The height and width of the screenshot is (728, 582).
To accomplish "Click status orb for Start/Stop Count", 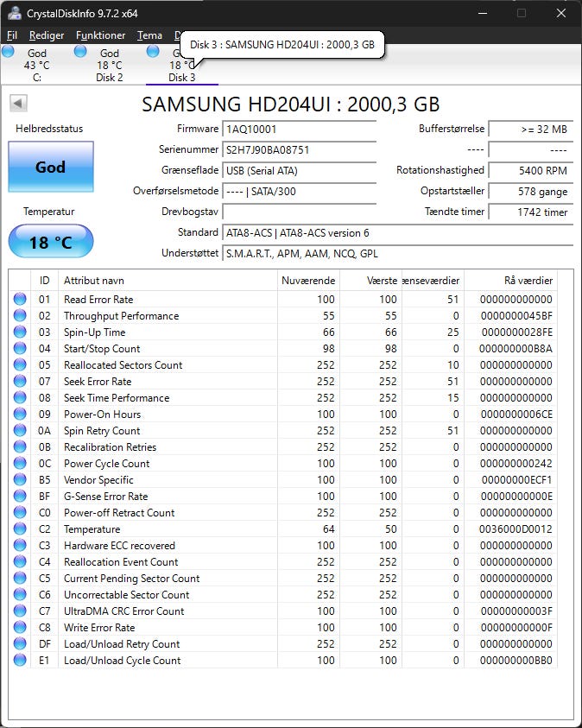I will pos(20,348).
